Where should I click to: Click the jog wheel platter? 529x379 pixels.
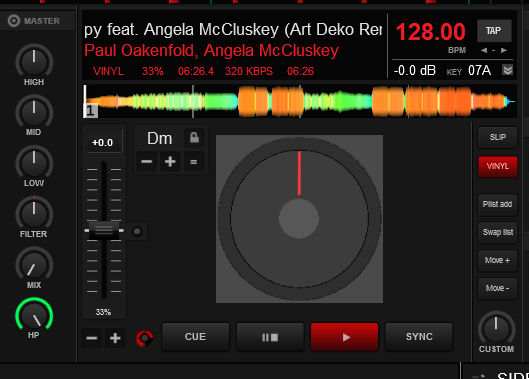pyautogui.click(x=299, y=219)
